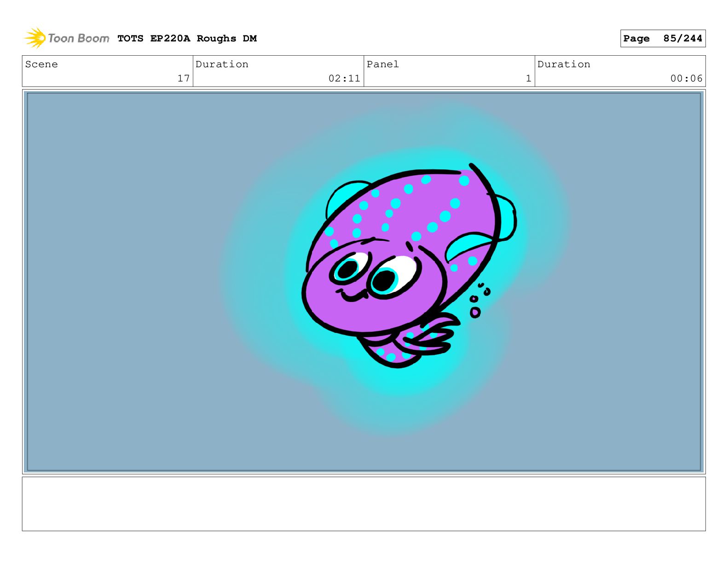Click the scene duration value '02:11'
This screenshot has width=728, height=564.
point(344,78)
